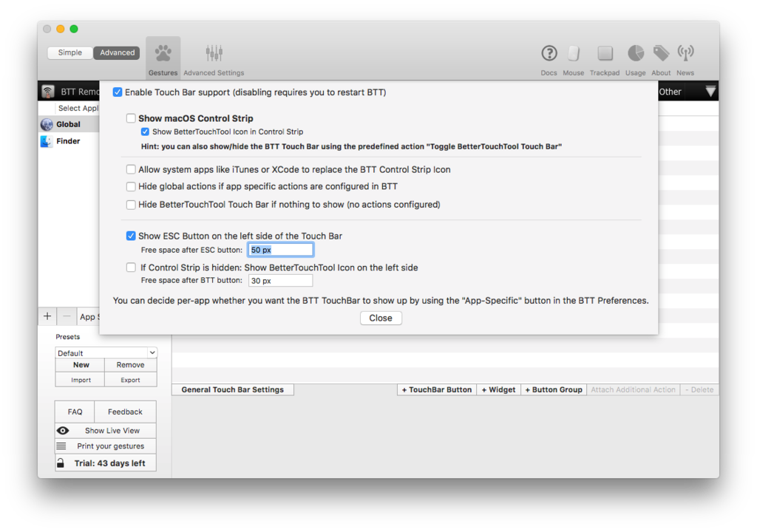Viewport: 757px width, 532px height.
Task: Select the Other tab
Action: pyautogui.click(x=670, y=92)
